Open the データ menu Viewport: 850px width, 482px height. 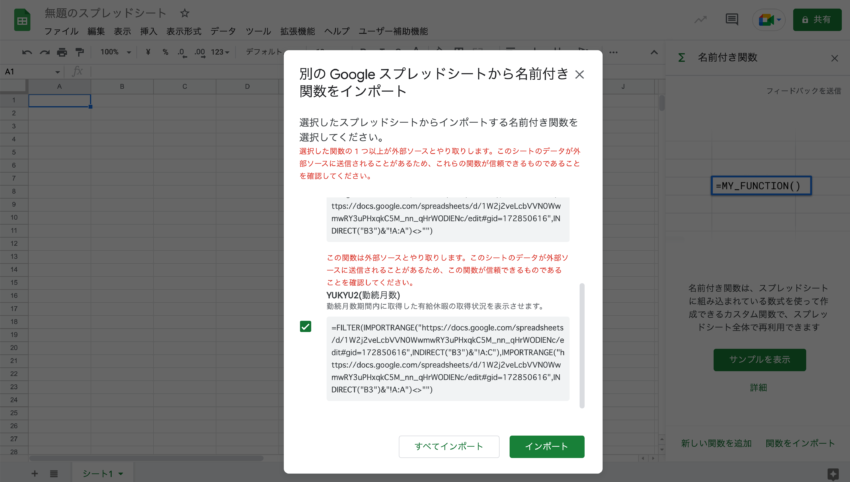coord(223,31)
